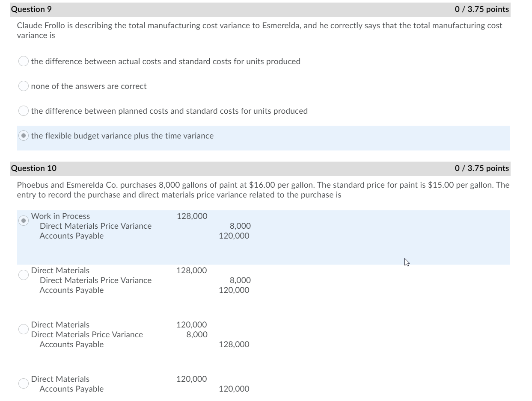Click Question 10's '0 / 3.75 points' score
The image size is (532, 401).
(482, 168)
